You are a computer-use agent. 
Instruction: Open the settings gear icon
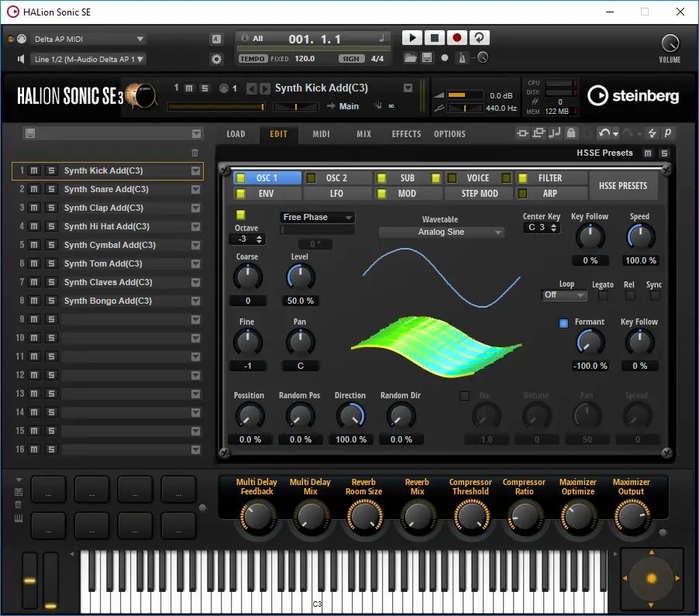[216, 59]
